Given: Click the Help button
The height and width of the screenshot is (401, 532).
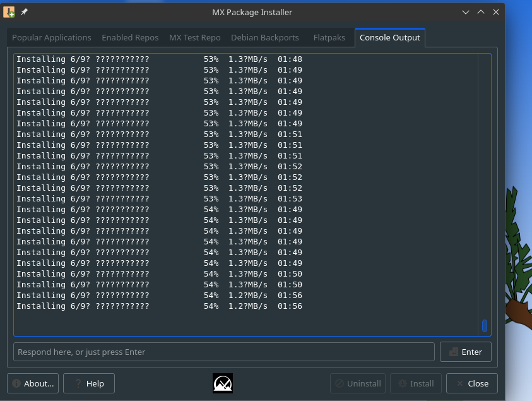Looking at the screenshot, I should pyautogui.click(x=89, y=383).
